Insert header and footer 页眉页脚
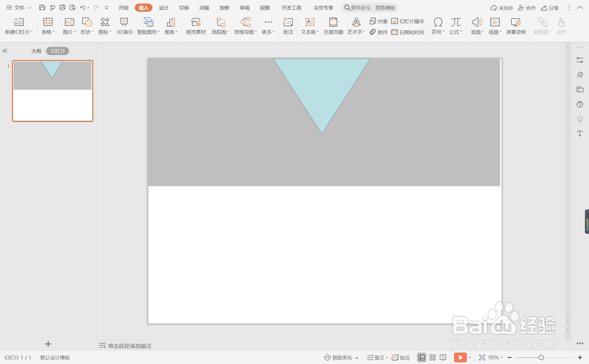589x364 pixels. (333, 26)
